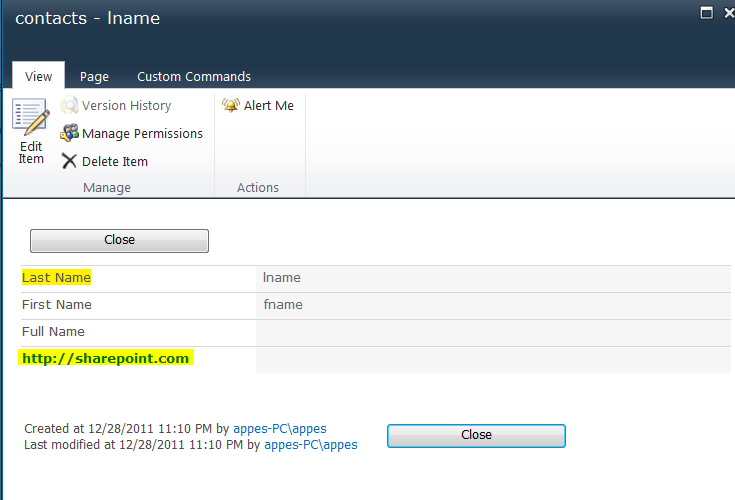Select the Alert Me label

269,105
